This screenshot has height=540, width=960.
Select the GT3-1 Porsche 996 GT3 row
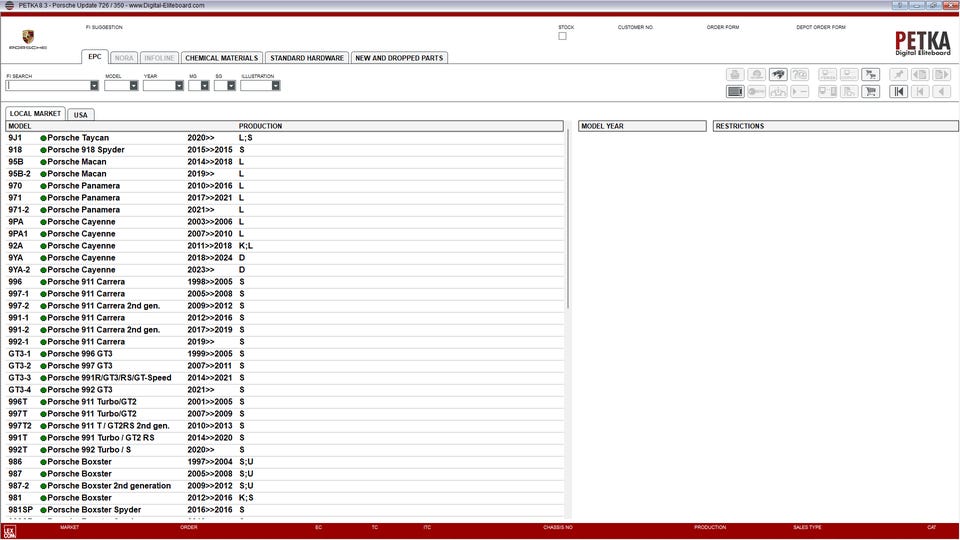(285, 354)
